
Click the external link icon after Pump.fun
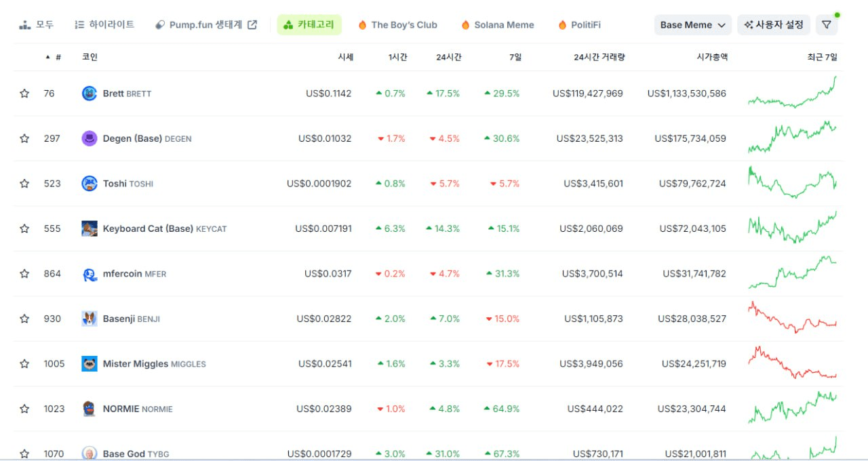[252, 25]
